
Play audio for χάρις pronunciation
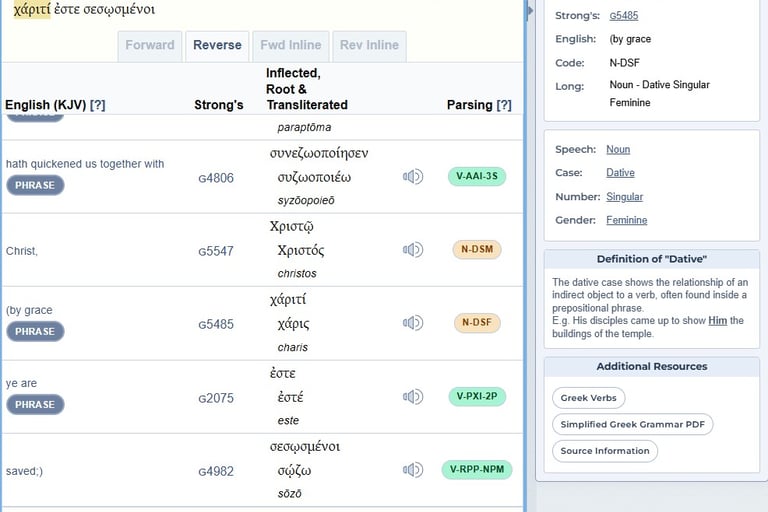(412, 323)
